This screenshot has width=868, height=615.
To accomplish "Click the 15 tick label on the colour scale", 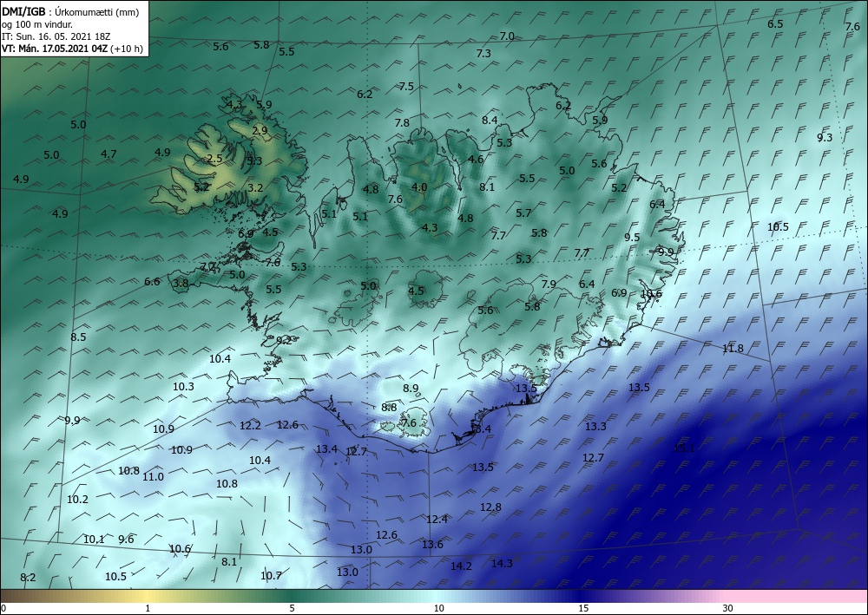I will coord(583,608).
